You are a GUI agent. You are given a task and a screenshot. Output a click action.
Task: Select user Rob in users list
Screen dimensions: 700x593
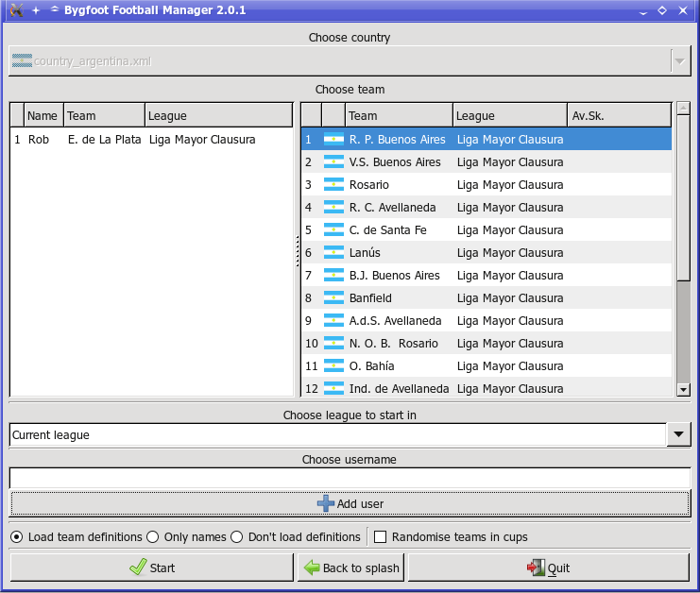(x=151, y=140)
